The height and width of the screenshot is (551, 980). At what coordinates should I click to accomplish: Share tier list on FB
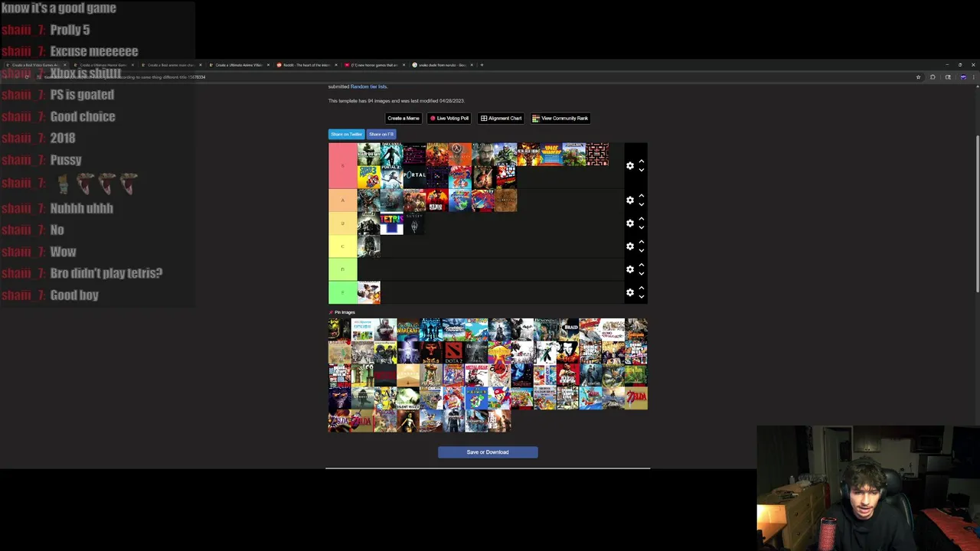[381, 134]
